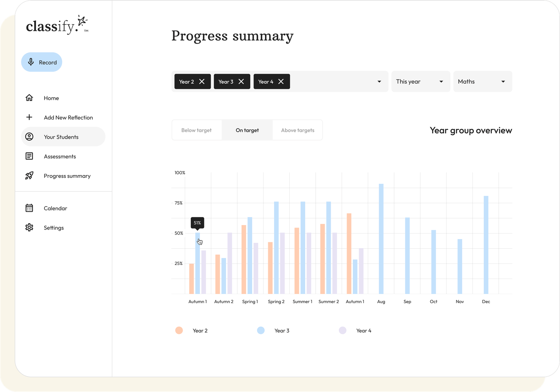Click the plus icon for Add New Reflection
This screenshot has width=560, height=392.
[x=29, y=117]
